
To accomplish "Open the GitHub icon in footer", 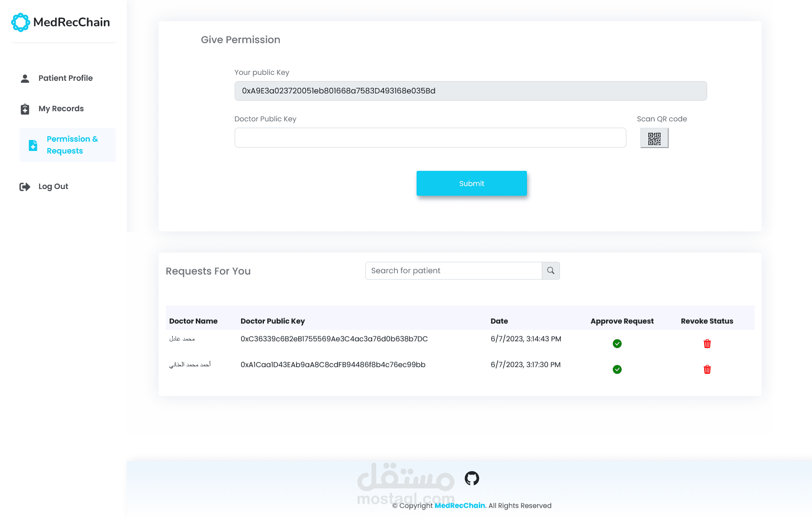I will click(472, 478).
